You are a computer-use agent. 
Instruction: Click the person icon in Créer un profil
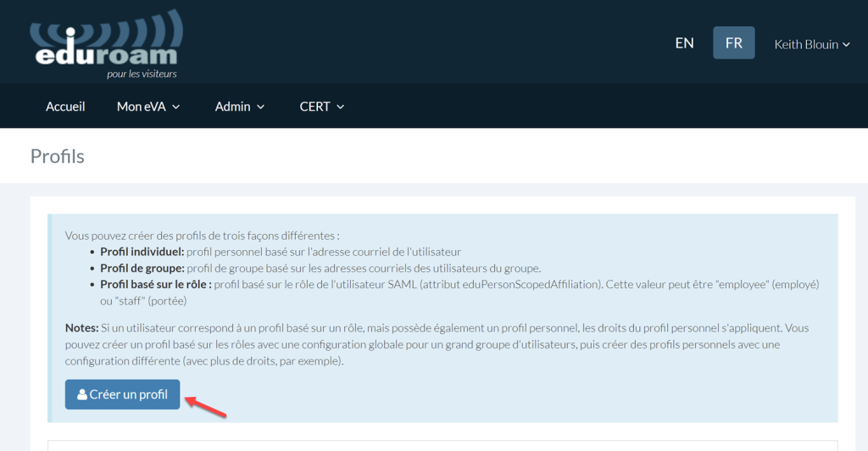(x=82, y=395)
